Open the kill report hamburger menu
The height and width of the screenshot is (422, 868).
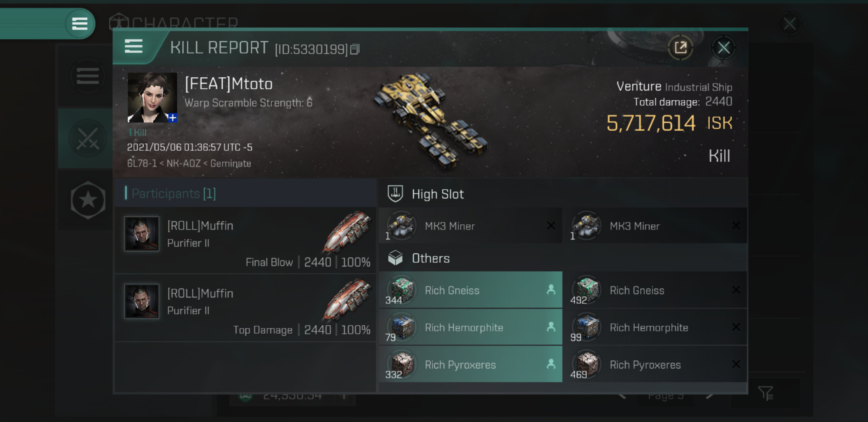click(x=134, y=46)
